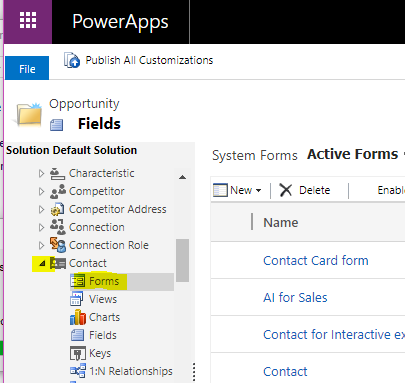This screenshot has height=383, width=405.
Task: Expand the Characteristic tree node
Action: pyautogui.click(x=41, y=173)
